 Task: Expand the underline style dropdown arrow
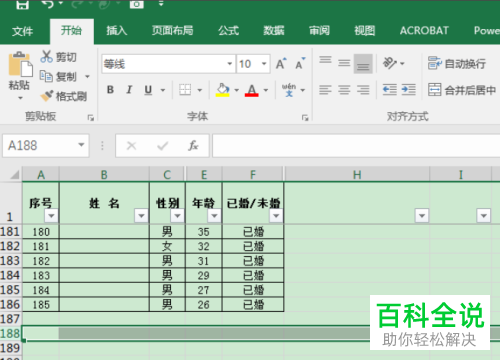[163, 90]
